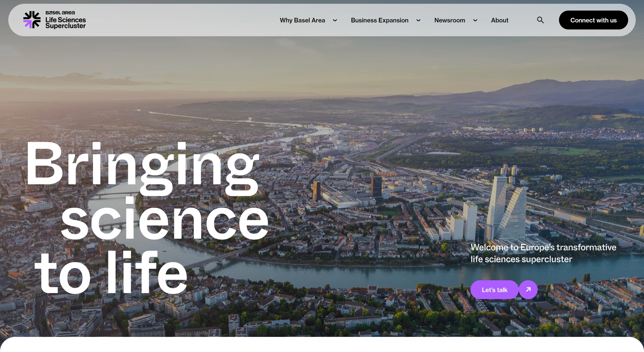Select the Newsroom menu label

[x=450, y=20]
